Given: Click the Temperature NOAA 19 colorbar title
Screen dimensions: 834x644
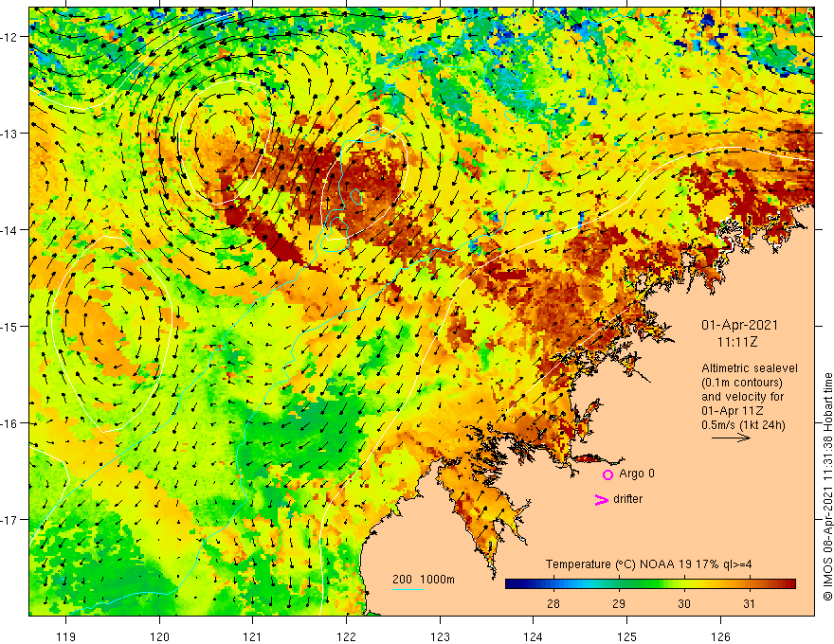Looking at the screenshot, I should point(648,564).
